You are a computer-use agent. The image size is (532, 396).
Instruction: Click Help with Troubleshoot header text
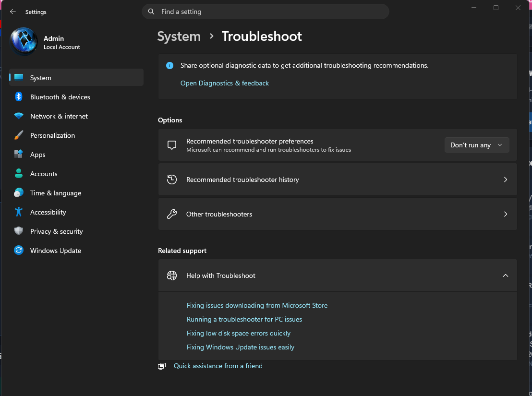coord(220,276)
